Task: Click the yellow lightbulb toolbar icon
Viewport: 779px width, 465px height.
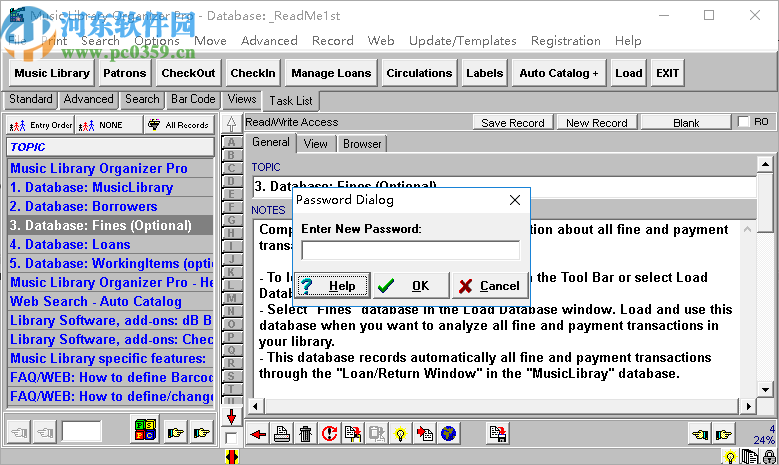Action: (x=400, y=434)
